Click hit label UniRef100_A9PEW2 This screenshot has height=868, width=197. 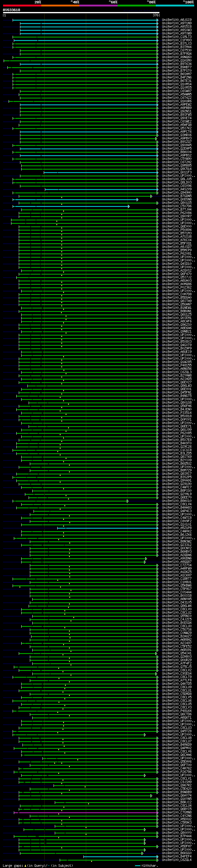pos(177,104)
